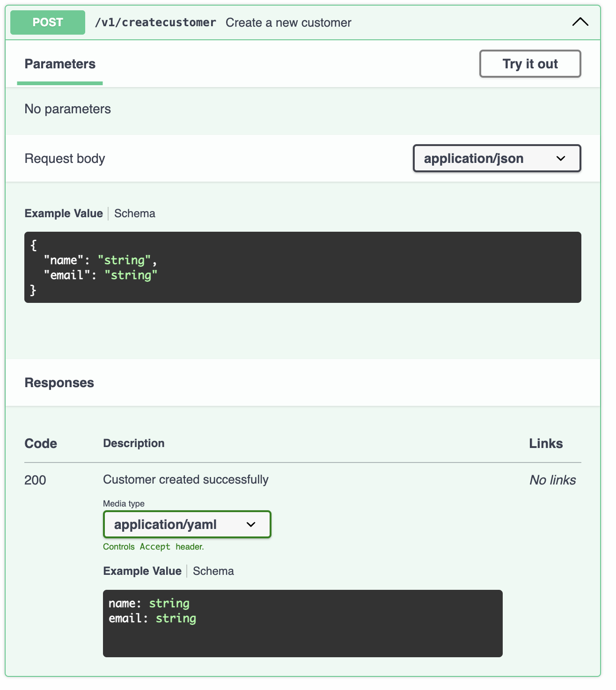This screenshot has height=690, width=616.
Task: Click the green POST method badge
Action: (48, 22)
